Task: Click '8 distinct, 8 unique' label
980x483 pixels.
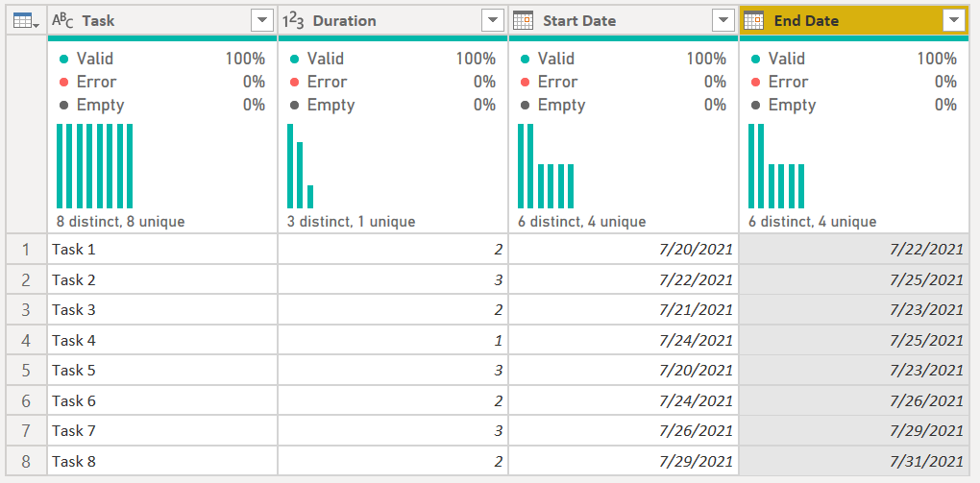Action: (121, 221)
